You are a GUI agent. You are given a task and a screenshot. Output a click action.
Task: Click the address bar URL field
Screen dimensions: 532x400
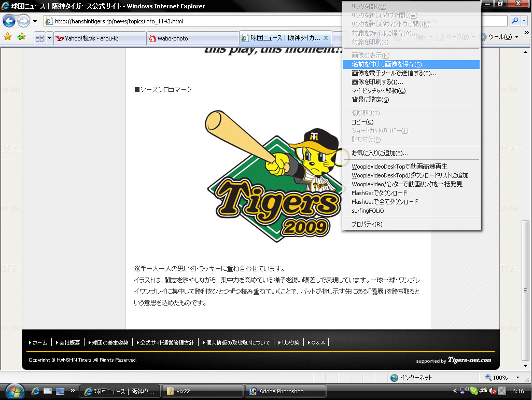[193, 21]
